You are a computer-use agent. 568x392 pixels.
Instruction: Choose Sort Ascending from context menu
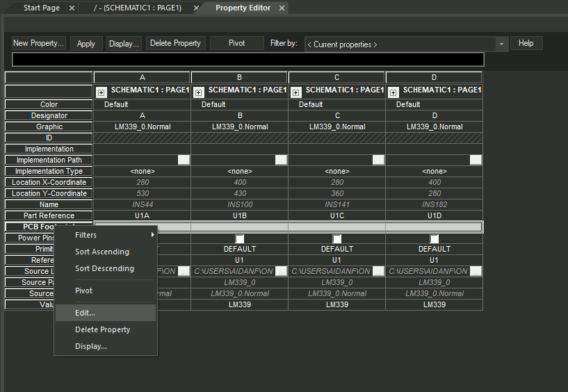tap(106, 252)
